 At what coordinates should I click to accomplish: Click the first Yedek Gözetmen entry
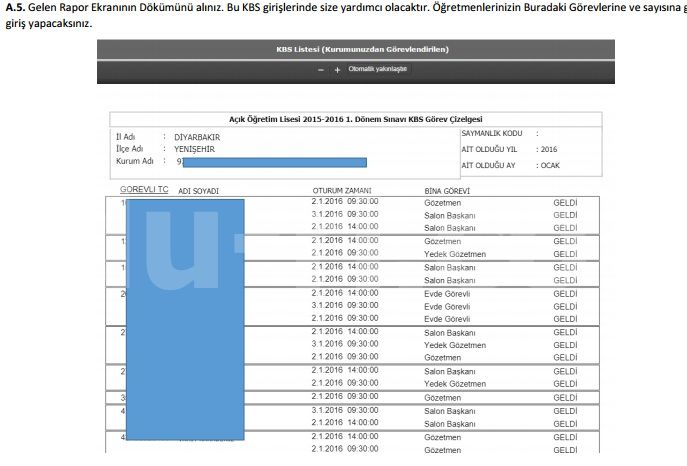(455, 254)
